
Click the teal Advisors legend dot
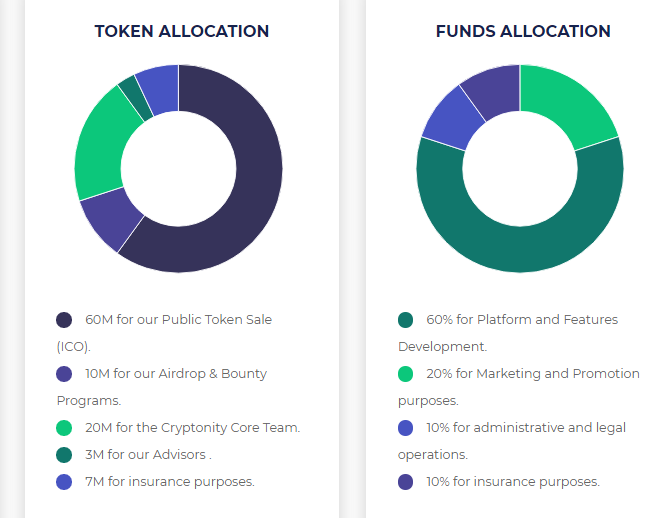[x=64, y=455]
